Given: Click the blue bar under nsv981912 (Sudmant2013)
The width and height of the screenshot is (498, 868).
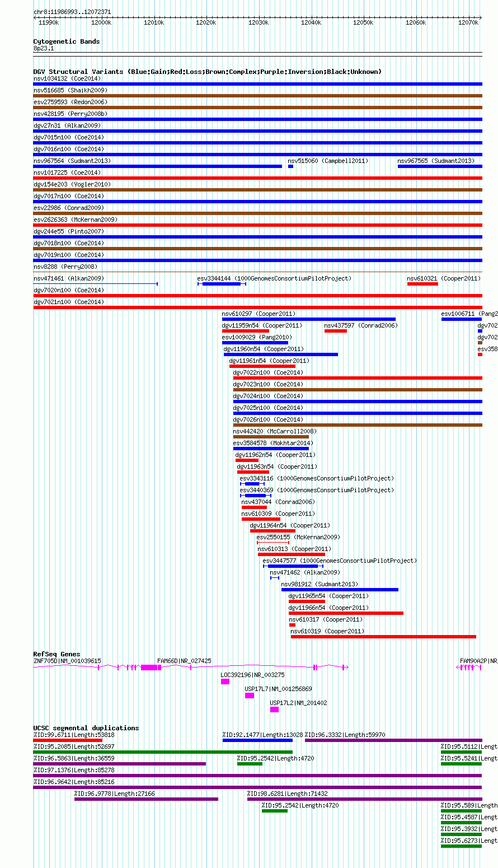Looking at the screenshot, I should [340, 590].
